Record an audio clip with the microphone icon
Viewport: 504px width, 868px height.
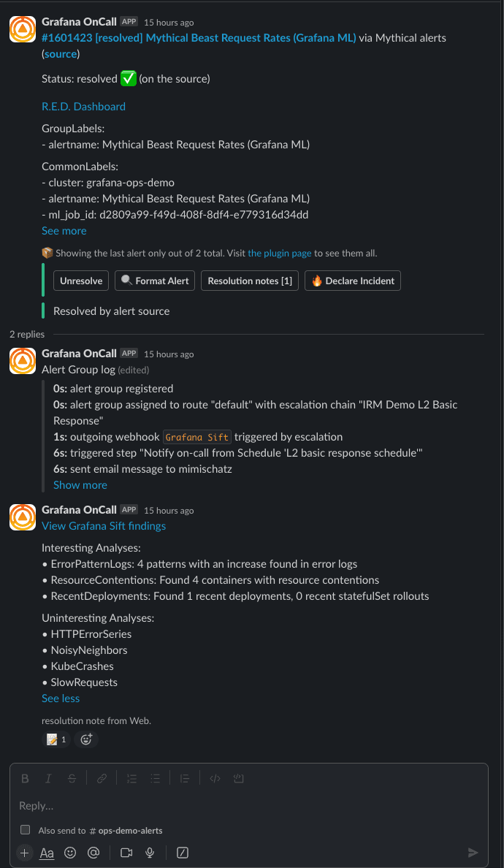point(150,853)
